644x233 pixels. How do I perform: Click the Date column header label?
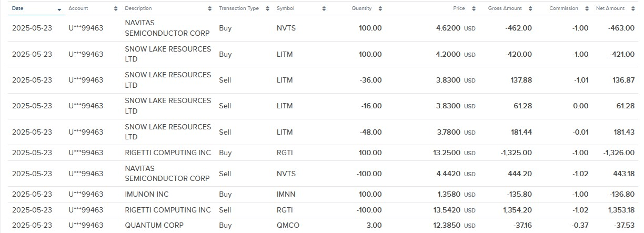17,8
